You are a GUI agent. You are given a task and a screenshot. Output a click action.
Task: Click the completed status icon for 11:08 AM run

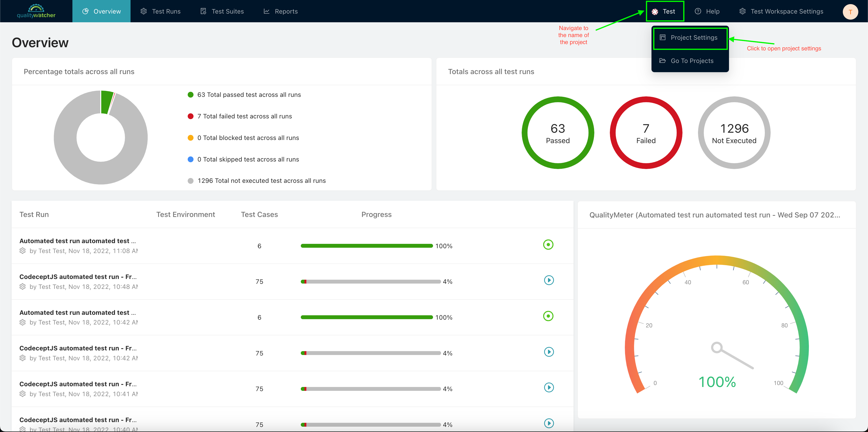pos(548,245)
